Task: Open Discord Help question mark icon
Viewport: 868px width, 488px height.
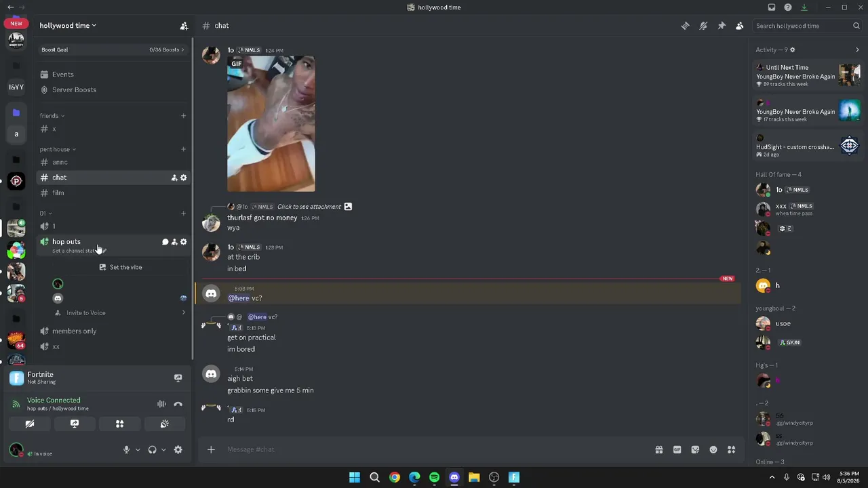Action: 788,7
